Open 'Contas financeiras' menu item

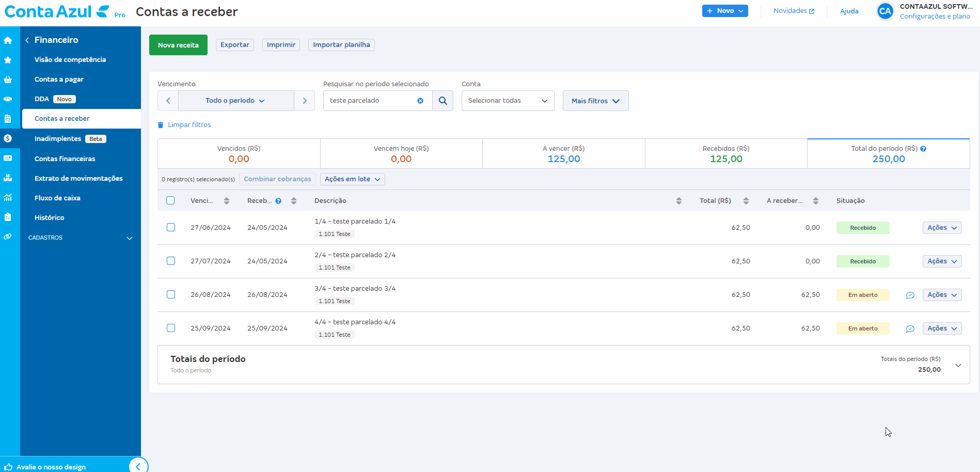(x=65, y=159)
